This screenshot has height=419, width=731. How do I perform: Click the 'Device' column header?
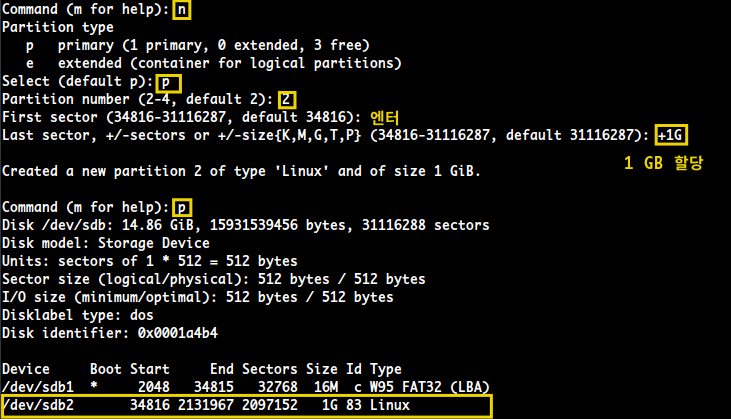coord(26,369)
